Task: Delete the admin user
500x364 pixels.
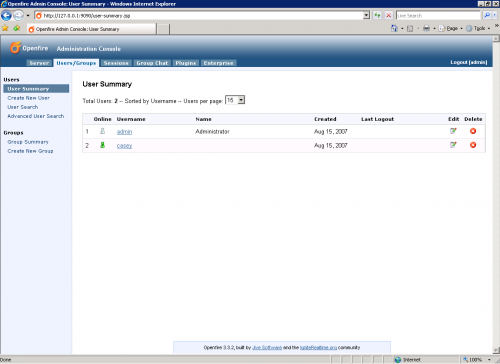Action: coord(473,131)
